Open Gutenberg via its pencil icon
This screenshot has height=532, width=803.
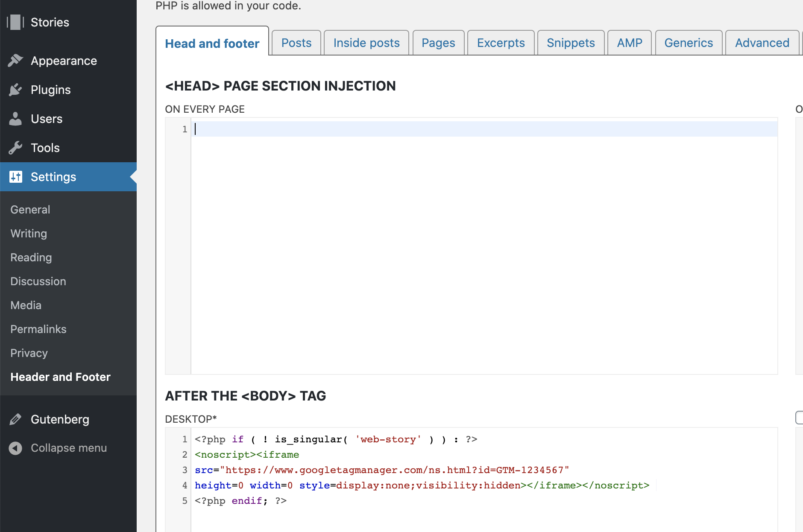tap(15, 419)
